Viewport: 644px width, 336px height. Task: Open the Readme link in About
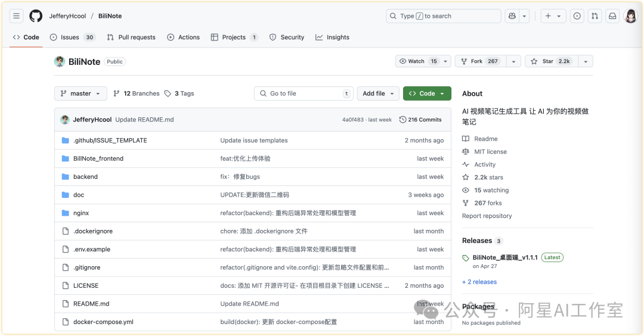[479, 139]
